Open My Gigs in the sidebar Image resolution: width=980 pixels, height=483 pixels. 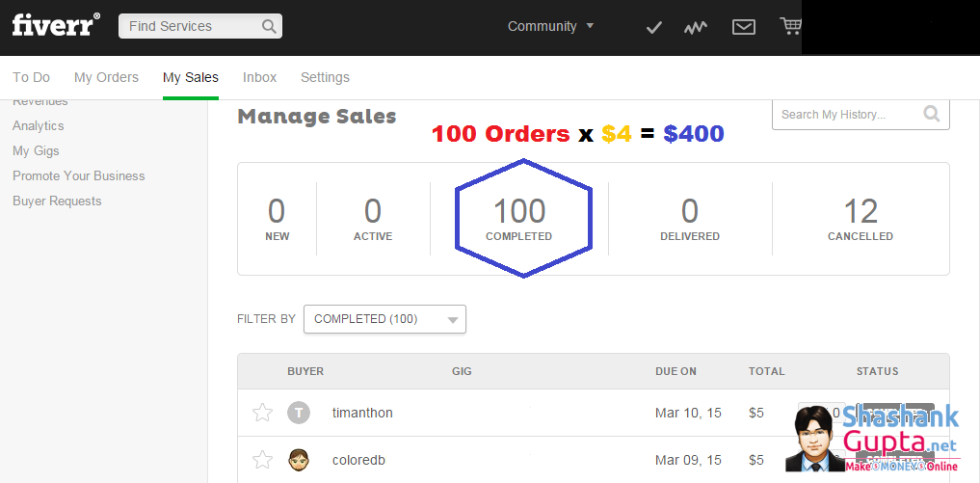pos(36,150)
